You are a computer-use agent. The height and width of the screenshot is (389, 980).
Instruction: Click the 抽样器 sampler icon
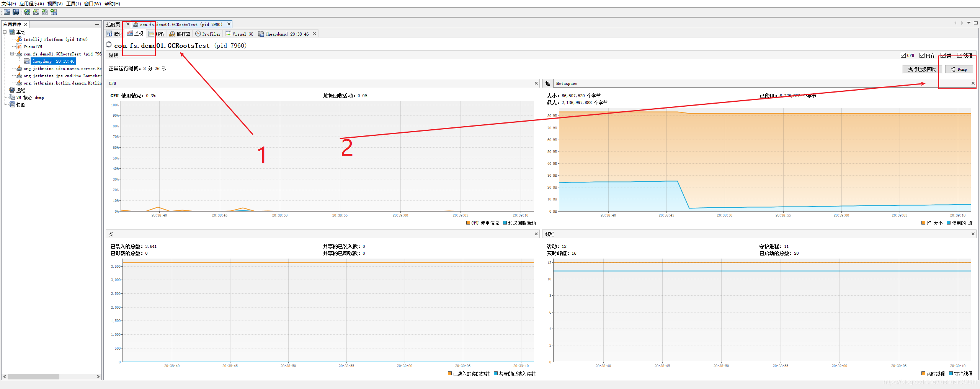click(x=172, y=34)
